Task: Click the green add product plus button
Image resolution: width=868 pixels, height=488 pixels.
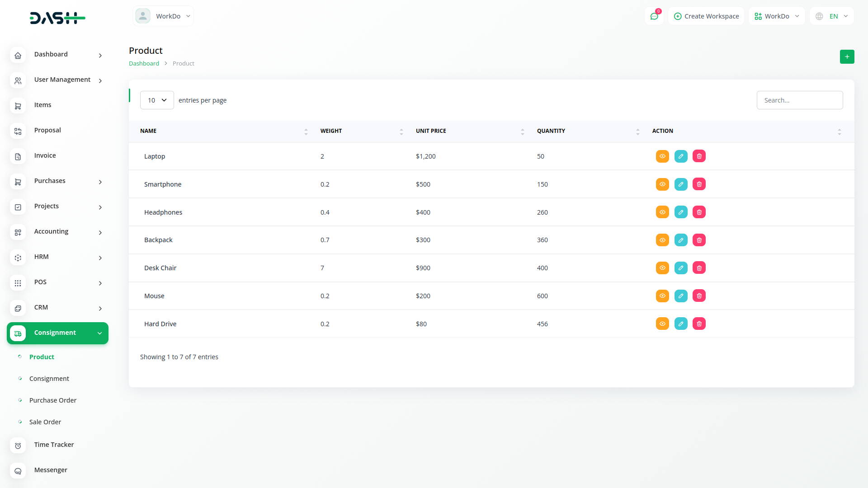Action: point(847,57)
